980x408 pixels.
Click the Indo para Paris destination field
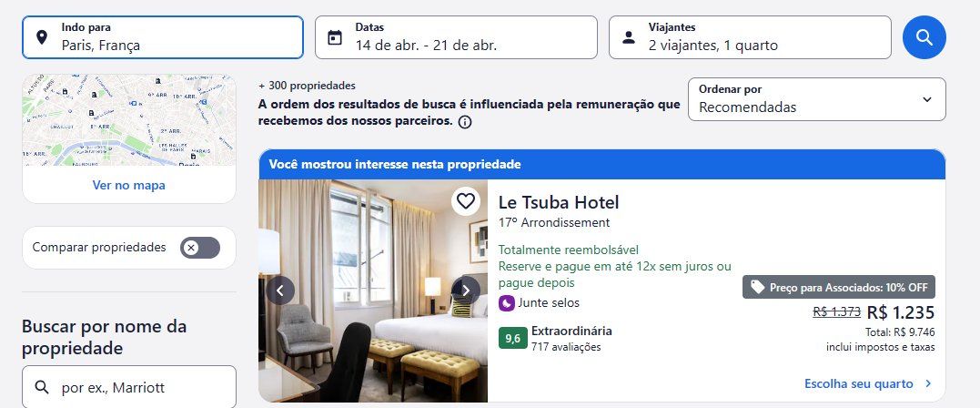(x=163, y=37)
